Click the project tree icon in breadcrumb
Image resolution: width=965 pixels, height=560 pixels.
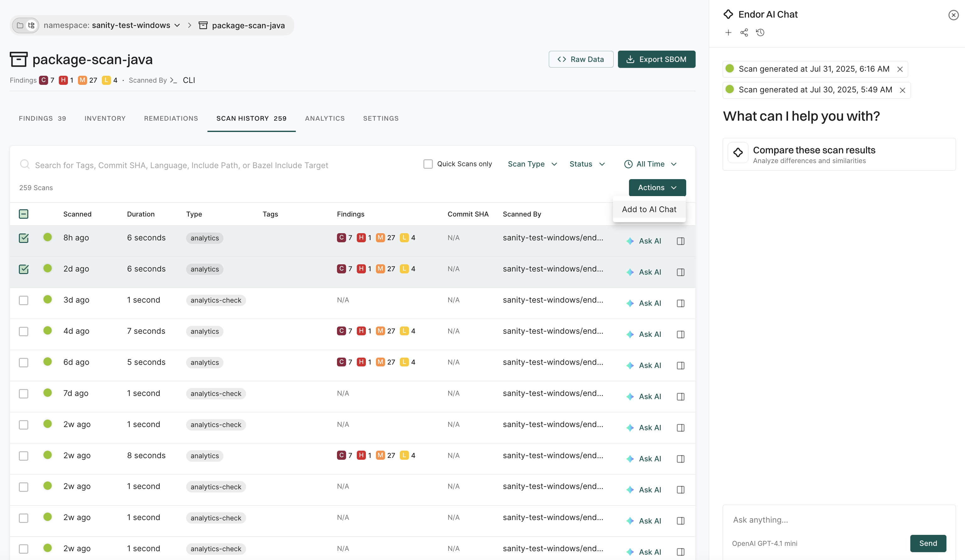pos(31,25)
